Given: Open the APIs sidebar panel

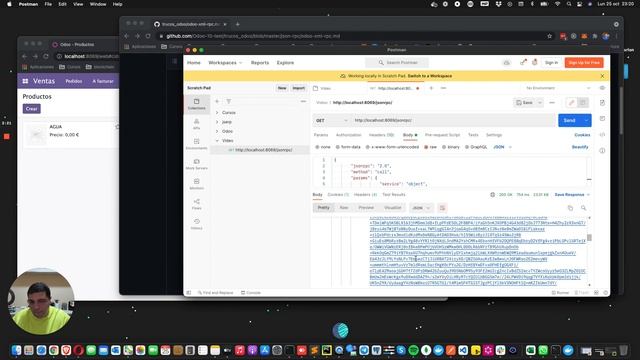Looking at the screenshot, I should tap(196, 124).
